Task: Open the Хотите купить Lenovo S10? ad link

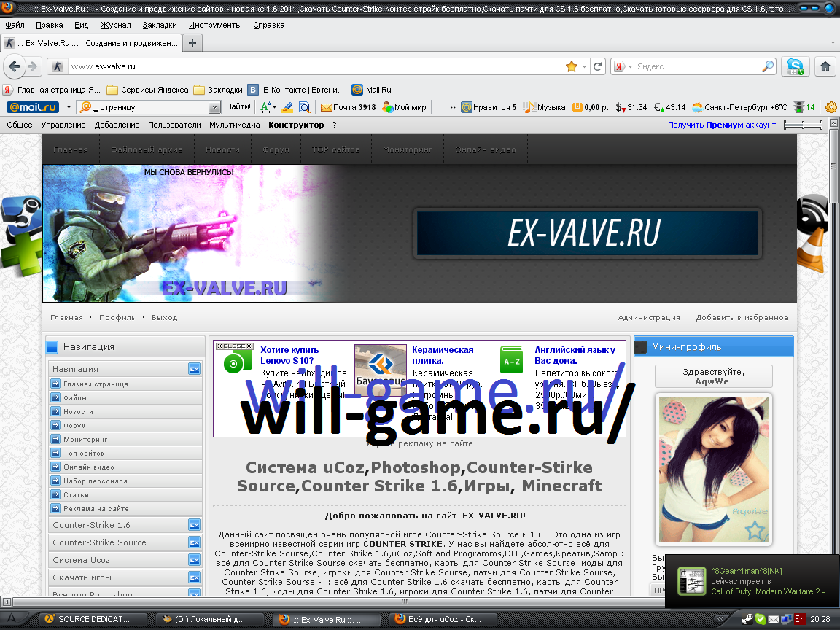Action: (x=289, y=355)
